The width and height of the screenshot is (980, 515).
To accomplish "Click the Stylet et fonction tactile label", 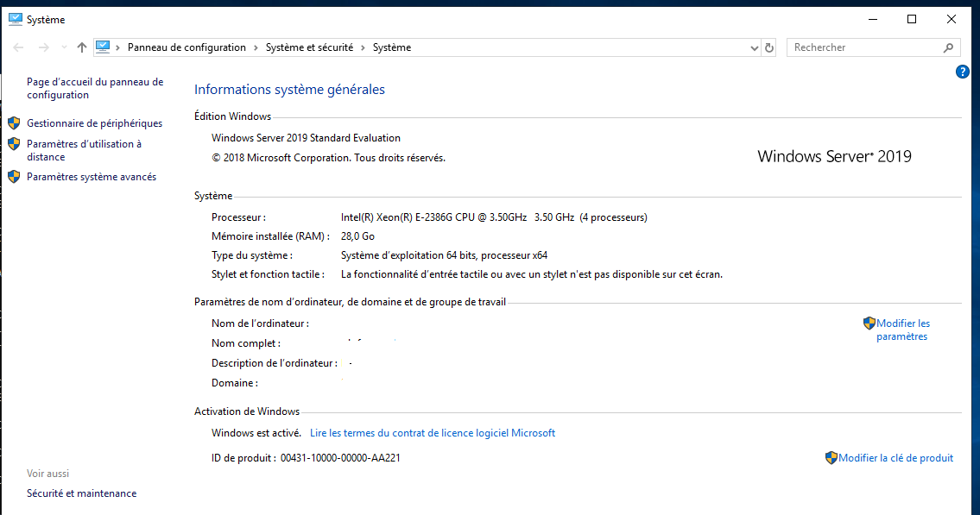I will (268, 274).
